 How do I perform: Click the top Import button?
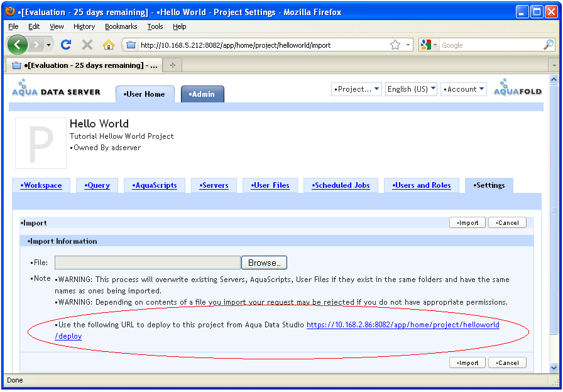click(467, 223)
